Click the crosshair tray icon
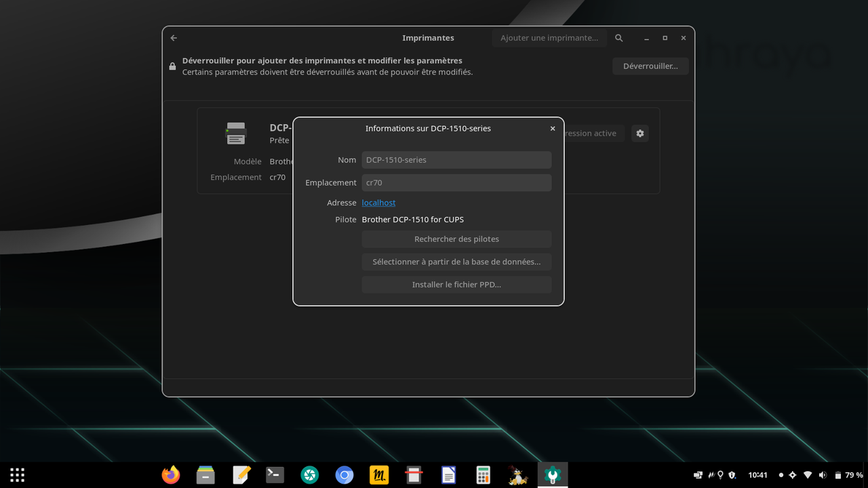Screen dimensions: 868x488 pyautogui.click(x=792, y=475)
